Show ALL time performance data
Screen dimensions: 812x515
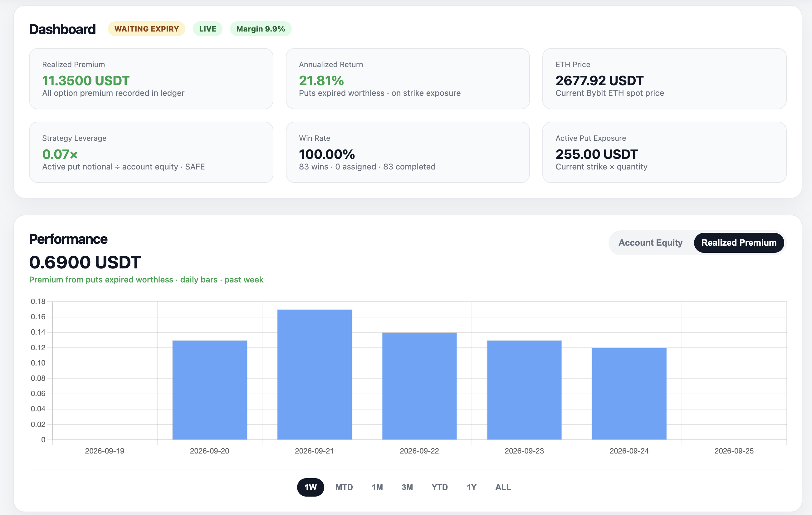pos(503,487)
